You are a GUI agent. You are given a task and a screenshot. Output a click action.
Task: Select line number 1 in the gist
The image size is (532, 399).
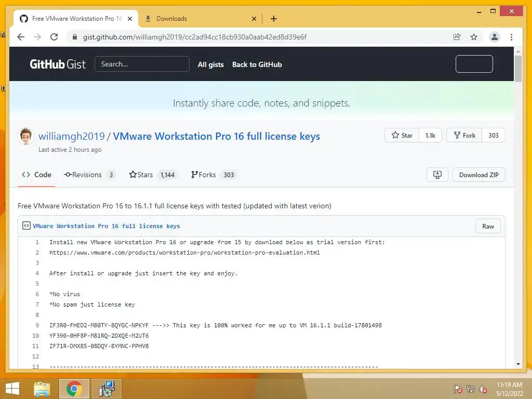(37, 242)
